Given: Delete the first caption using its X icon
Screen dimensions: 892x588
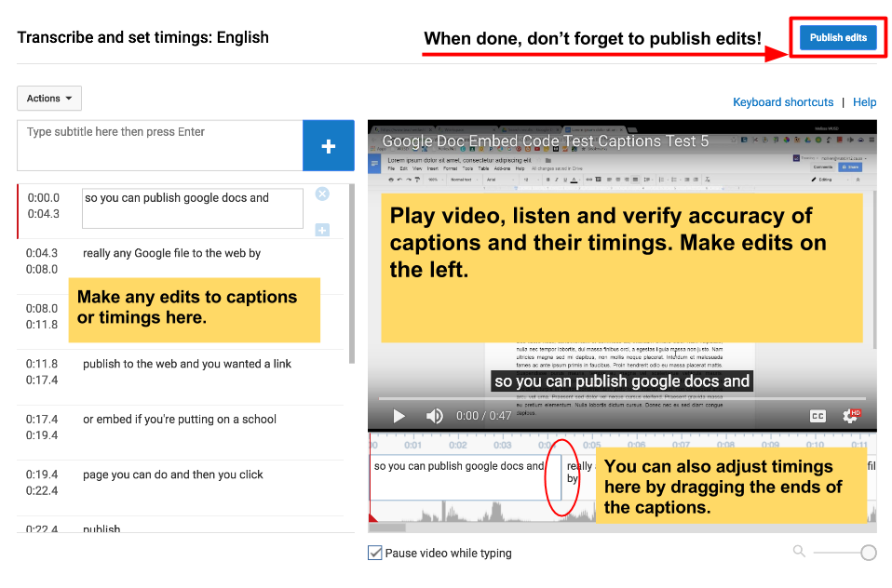Looking at the screenshot, I should [322, 194].
